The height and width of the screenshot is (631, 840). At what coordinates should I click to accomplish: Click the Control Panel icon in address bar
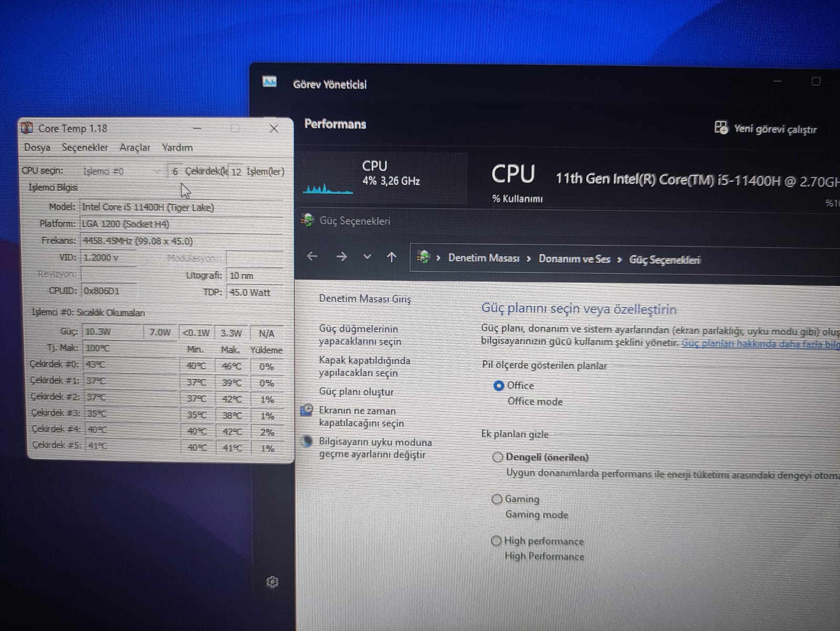pos(423,256)
